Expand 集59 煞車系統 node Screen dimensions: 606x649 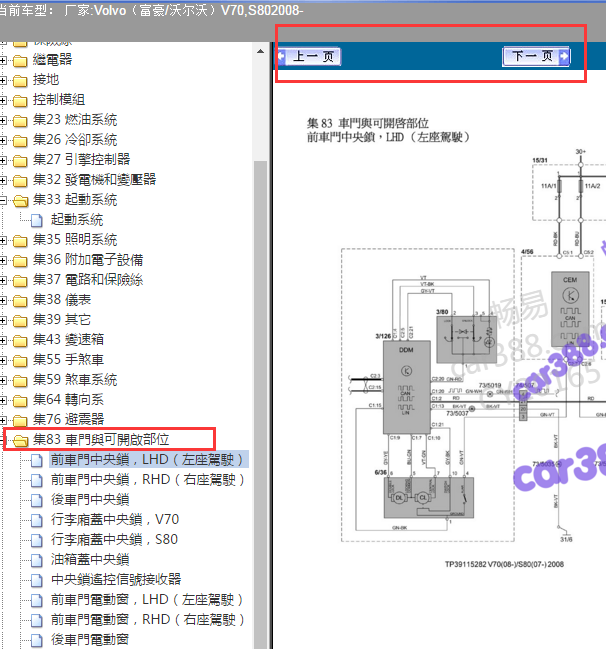click(2, 380)
